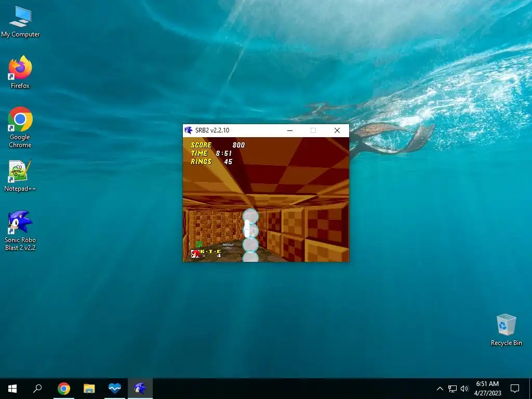The image size is (532, 399).
Task: Click the RINGS label in the game HUD
Action: 201,162
